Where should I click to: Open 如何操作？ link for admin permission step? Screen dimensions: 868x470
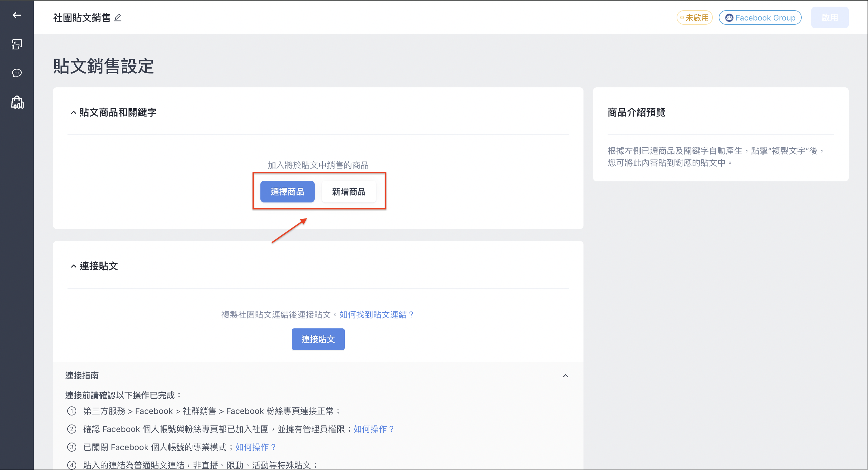(374, 429)
